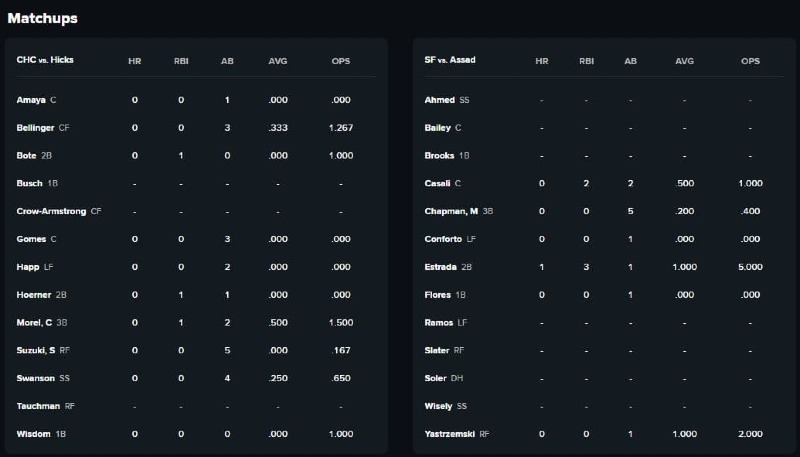Open Ahmed's player page
Image resolution: width=800 pixels, height=457 pixels.
(x=439, y=100)
